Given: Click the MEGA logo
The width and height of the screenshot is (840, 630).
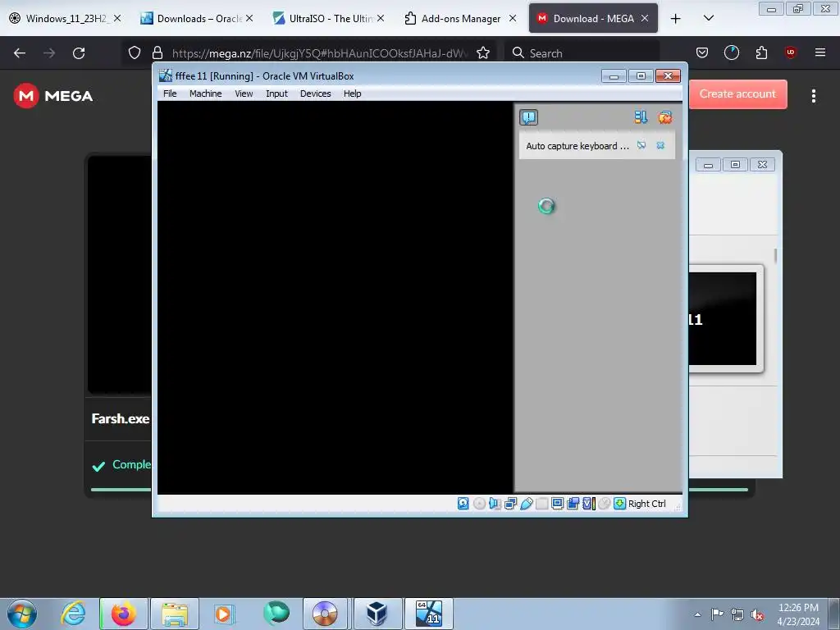Looking at the screenshot, I should click(53, 96).
